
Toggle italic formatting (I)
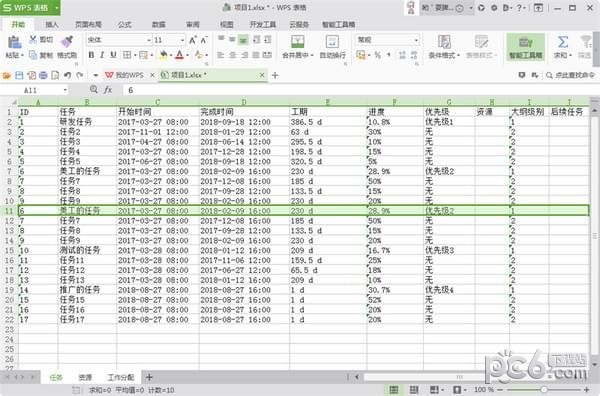[102, 55]
